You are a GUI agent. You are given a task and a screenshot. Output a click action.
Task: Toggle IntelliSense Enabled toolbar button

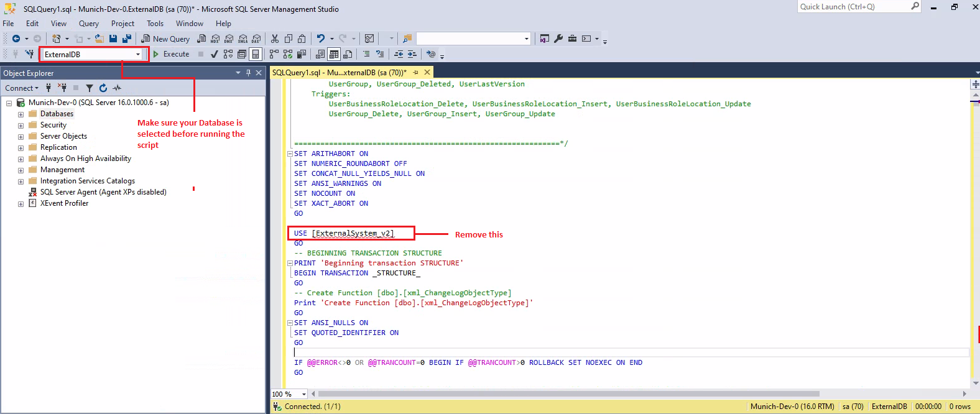pos(255,54)
